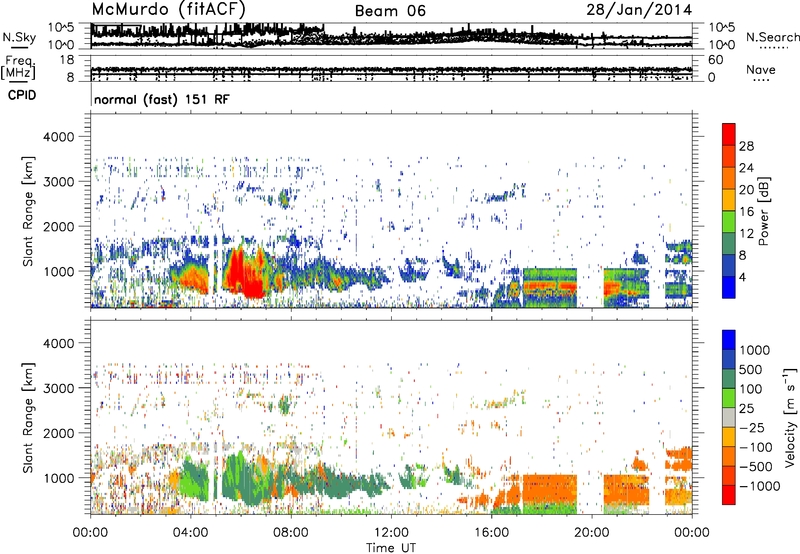Click the '500' velocity colorbar label
The width and height of the screenshot is (800, 554).
pyautogui.click(x=751, y=370)
